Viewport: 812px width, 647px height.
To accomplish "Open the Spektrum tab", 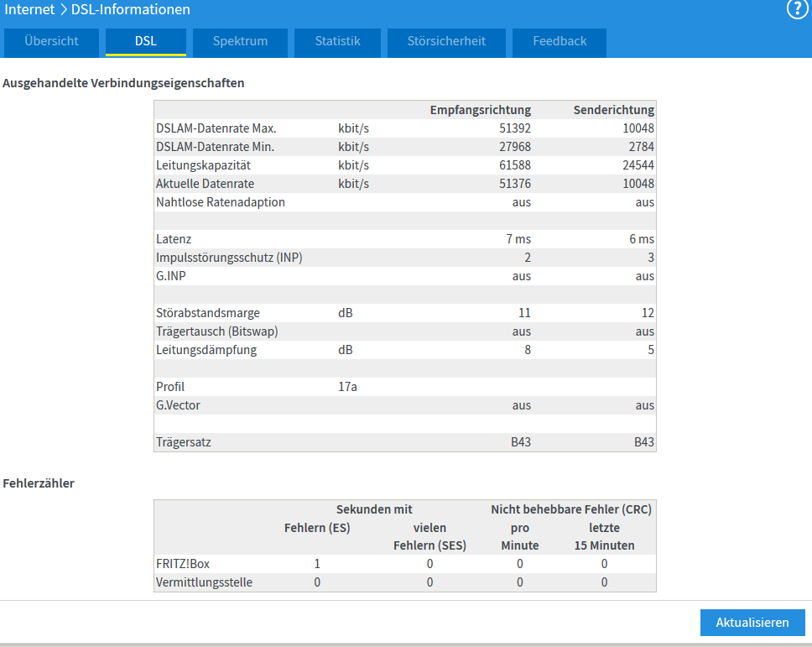I will coord(240,41).
